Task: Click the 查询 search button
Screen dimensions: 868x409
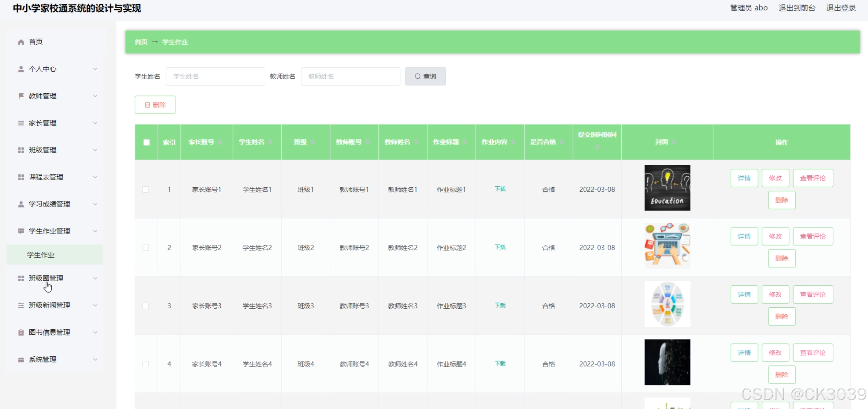Action: (x=425, y=77)
